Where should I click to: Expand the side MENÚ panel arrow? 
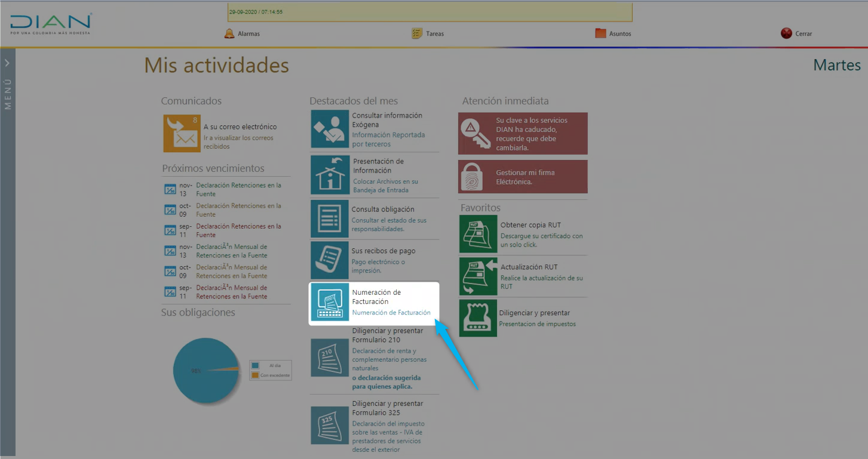tap(7, 62)
